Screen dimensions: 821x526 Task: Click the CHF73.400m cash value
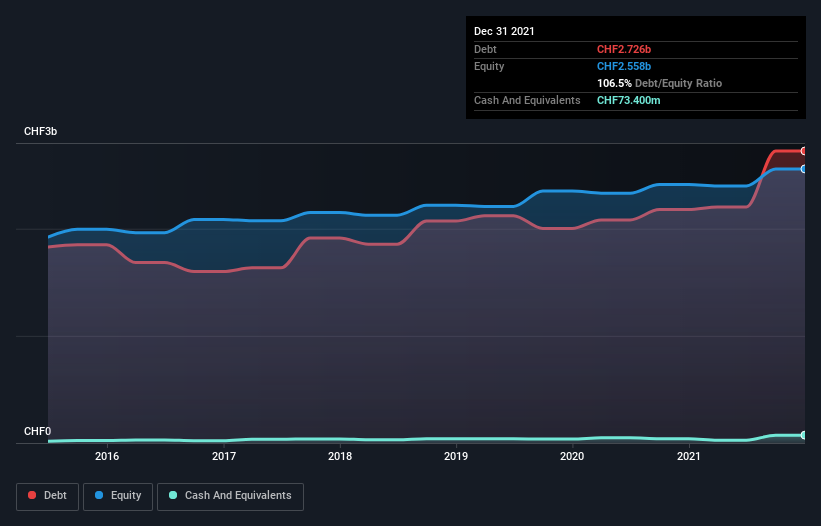click(x=628, y=100)
